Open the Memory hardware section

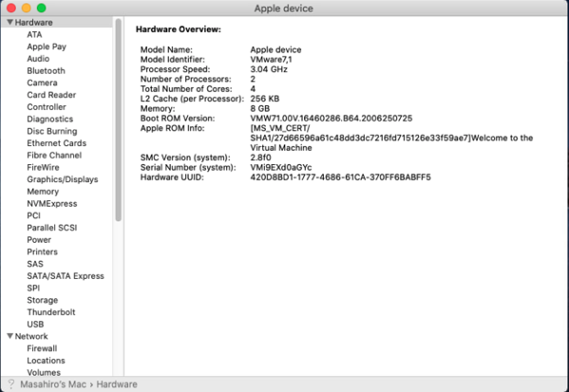(x=43, y=192)
